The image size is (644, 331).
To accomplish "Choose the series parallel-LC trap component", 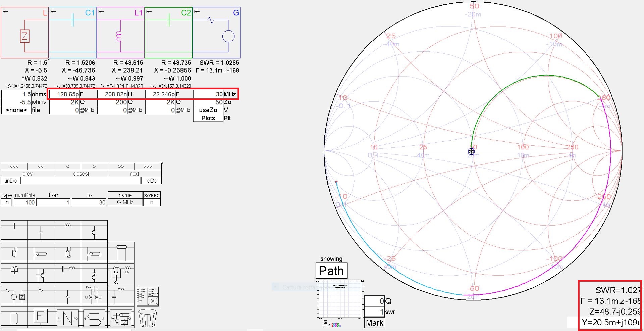I will [14, 273].
